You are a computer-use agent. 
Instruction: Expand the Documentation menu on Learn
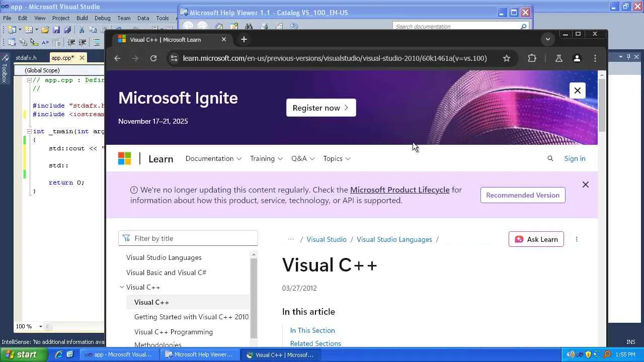pos(213,158)
